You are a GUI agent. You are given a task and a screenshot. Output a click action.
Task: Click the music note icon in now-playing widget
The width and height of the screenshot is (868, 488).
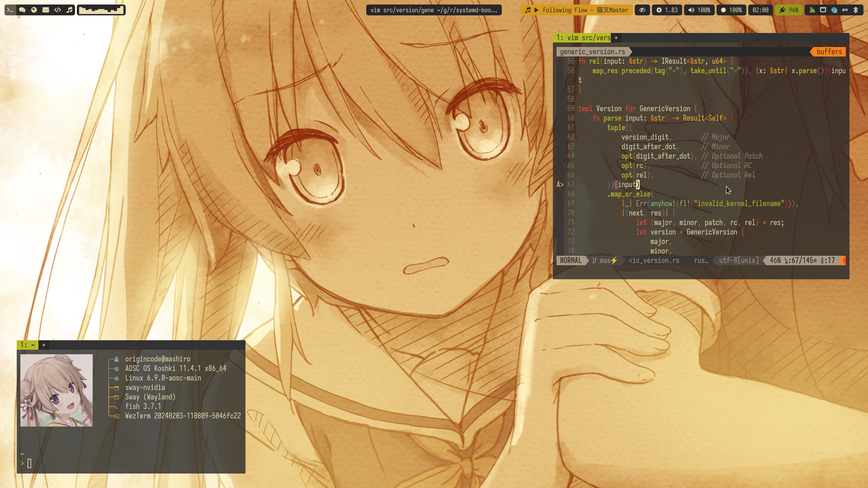click(528, 10)
